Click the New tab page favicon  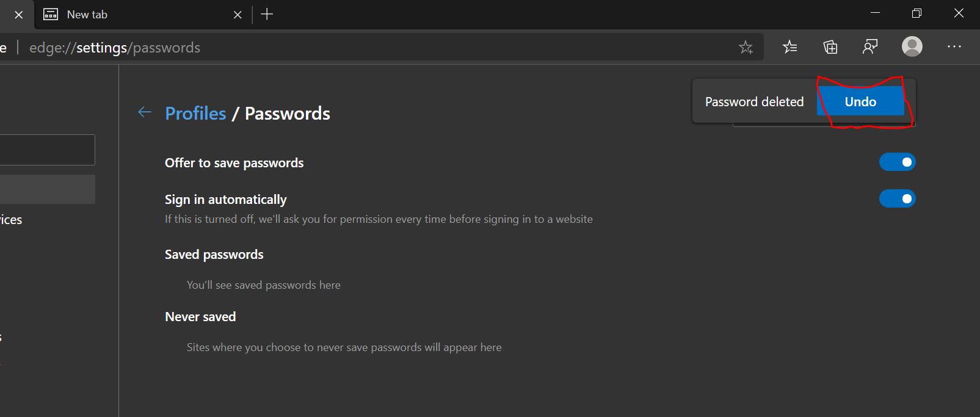51,14
